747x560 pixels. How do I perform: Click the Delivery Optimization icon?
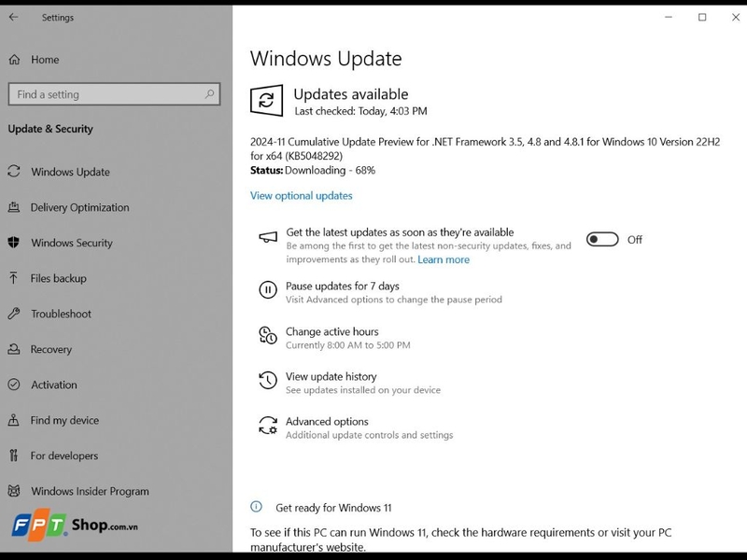click(14, 207)
